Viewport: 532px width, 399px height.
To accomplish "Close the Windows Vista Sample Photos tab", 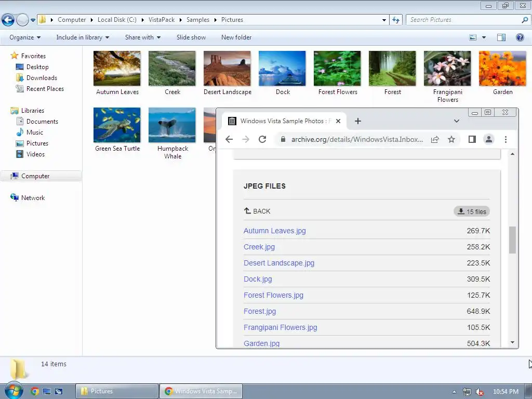I will (338, 121).
